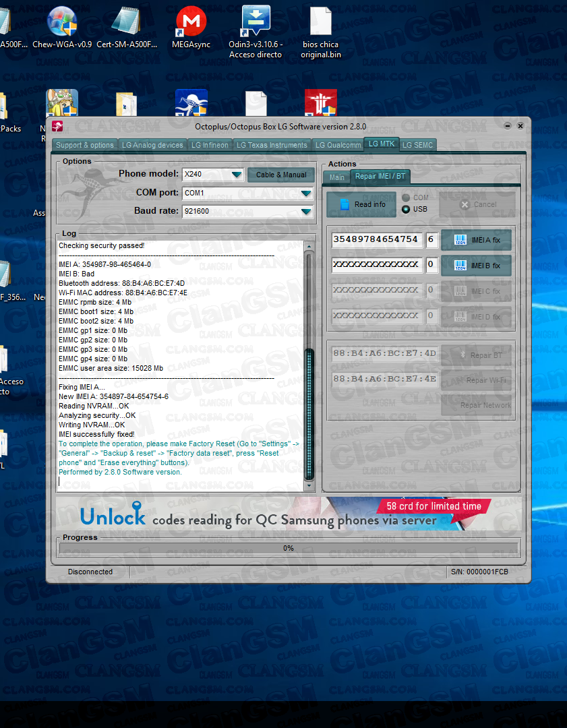The height and width of the screenshot is (728, 567).
Task: Click the log scrollbar up arrow
Action: click(x=309, y=246)
